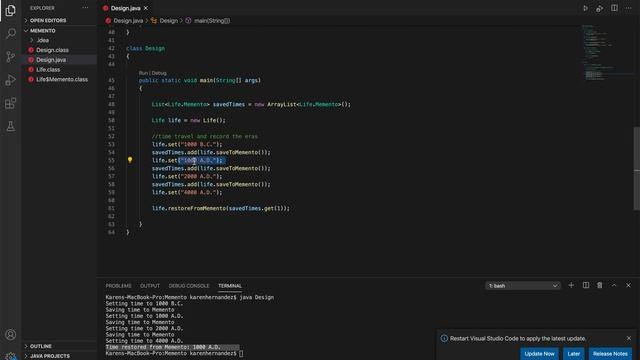Open Life.class in the file tree
Screen dimensions: 640x360
click(x=48, y=69)
